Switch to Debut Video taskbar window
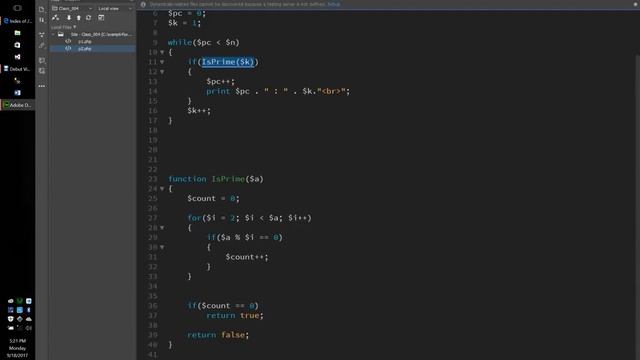This screenshot has height=360, width=640. tap(17, 69)
